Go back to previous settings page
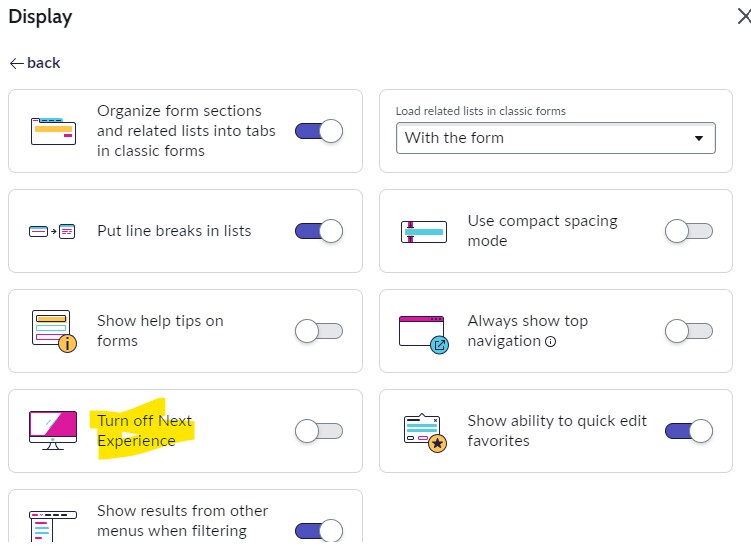The height and width of the screenshot is (556, 751). point(35,63)
